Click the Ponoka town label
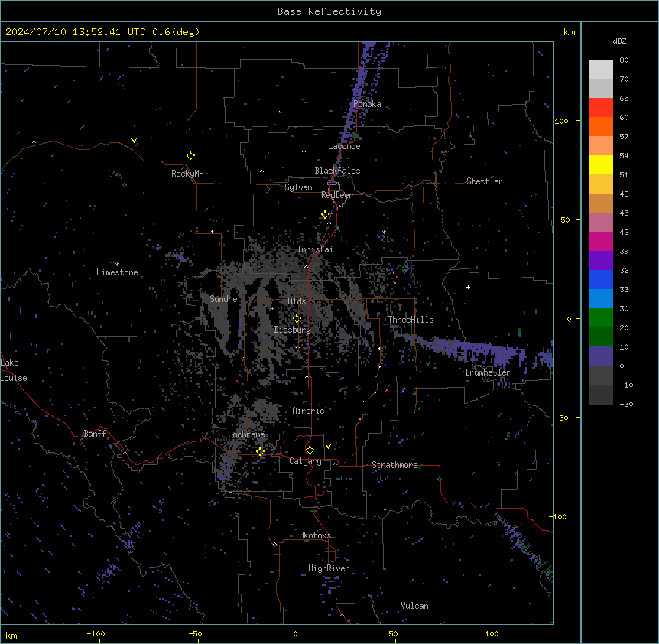The width and height of the screenshot is (659, 644). (x=367, y=104)
